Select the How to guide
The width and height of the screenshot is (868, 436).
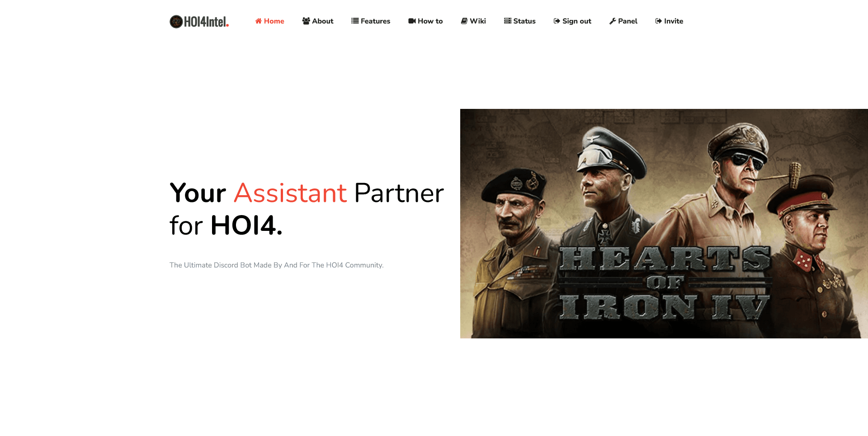click(x=430, y=21)
